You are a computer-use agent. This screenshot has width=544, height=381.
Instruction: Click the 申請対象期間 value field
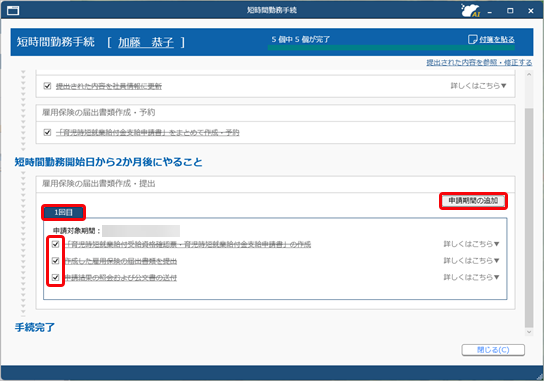point(141,231)
